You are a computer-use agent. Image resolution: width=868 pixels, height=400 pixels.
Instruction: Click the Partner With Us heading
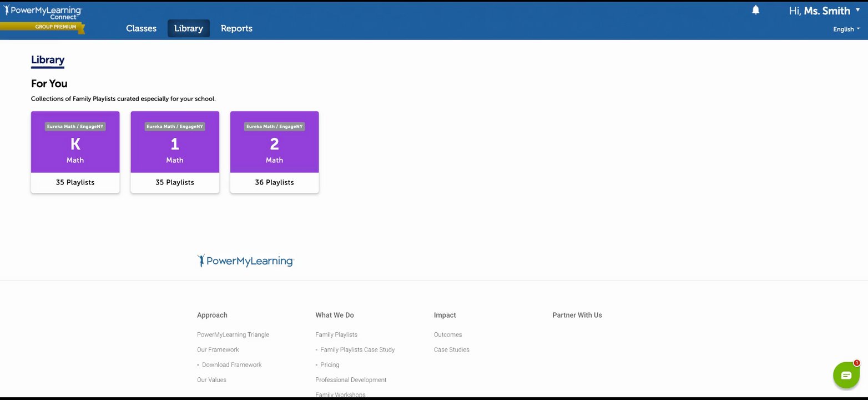click(x=577, y=315)
